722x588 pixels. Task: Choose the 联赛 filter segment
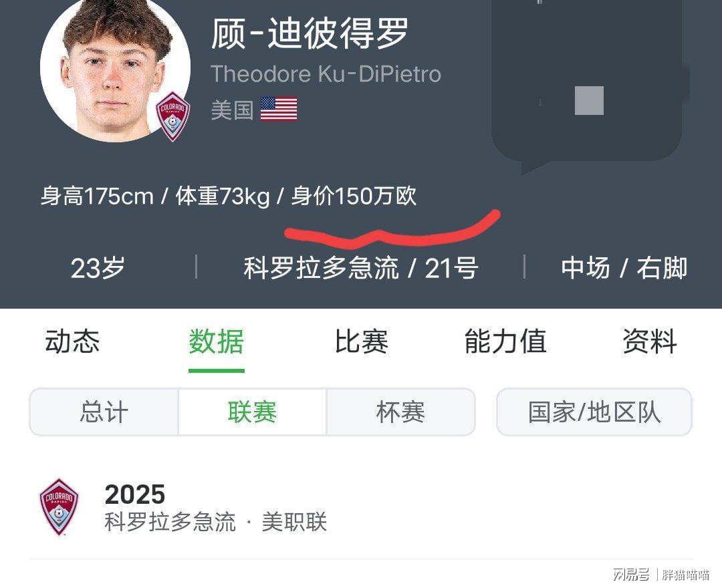[252, 412]
